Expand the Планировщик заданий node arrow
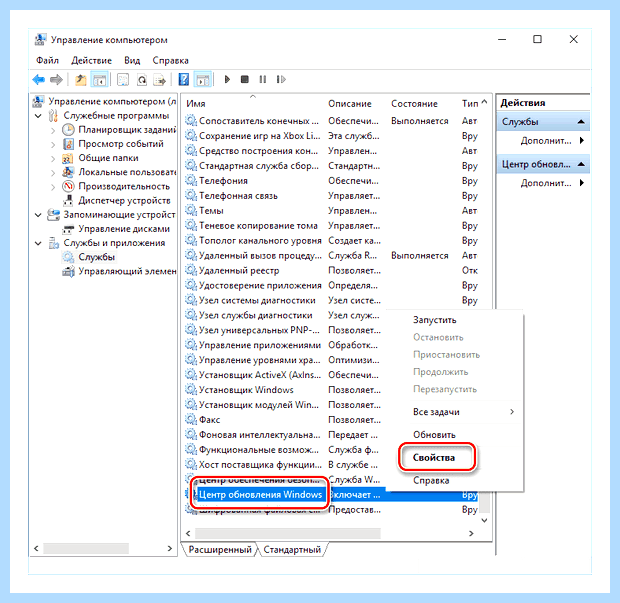620x603 pixels. click(53, 130)
